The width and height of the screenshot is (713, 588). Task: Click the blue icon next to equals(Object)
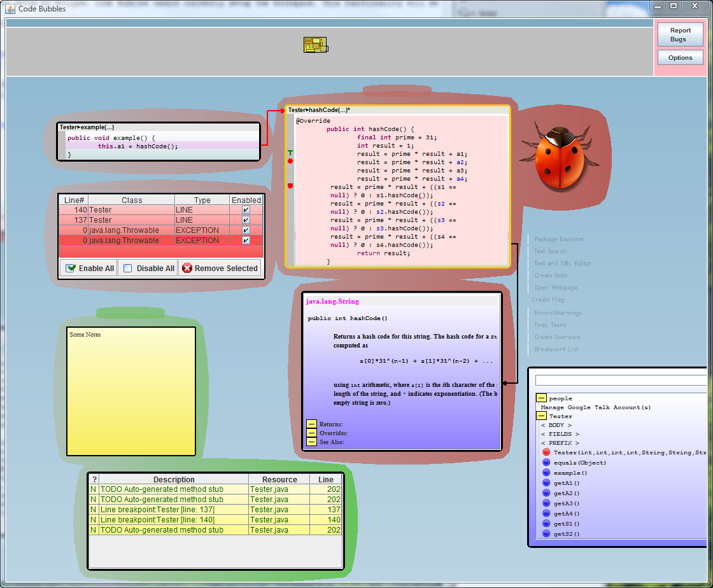point(546,463)
